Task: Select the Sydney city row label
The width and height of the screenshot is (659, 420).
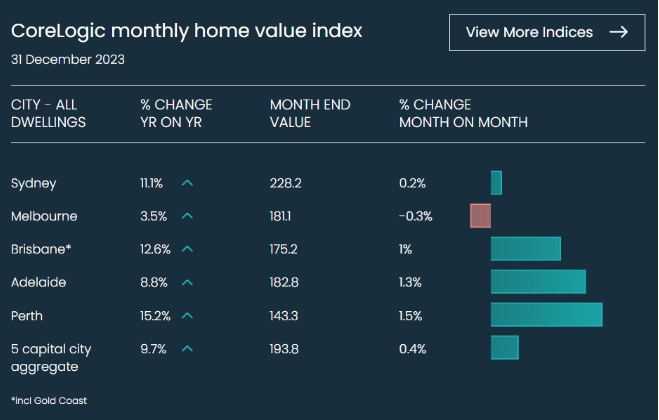Action: pyautogui.click(x=33, y=183)
